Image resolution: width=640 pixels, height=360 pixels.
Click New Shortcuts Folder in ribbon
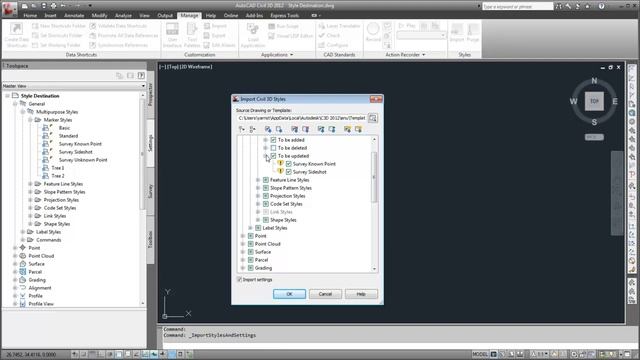(59, 26)
